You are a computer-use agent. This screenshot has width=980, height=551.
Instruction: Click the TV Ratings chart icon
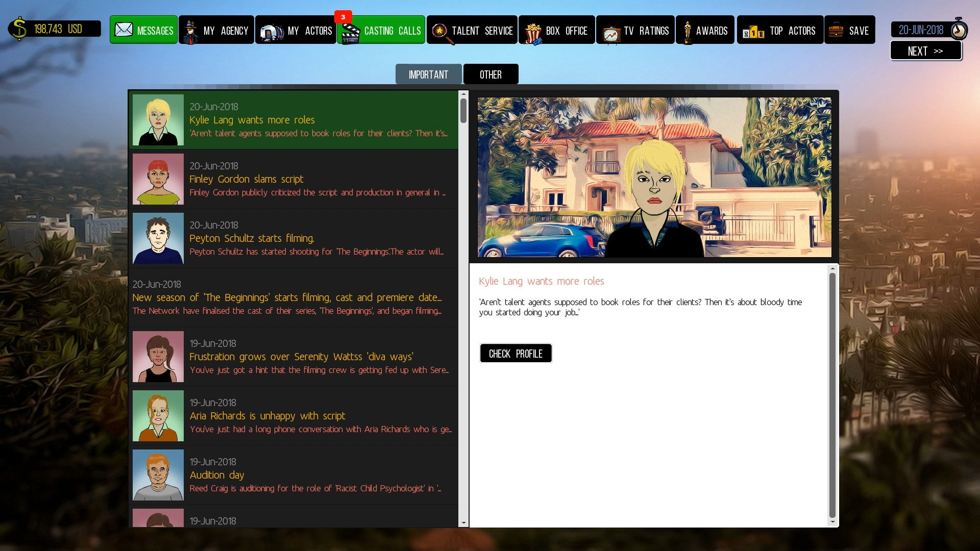click(x=610, y=33)
